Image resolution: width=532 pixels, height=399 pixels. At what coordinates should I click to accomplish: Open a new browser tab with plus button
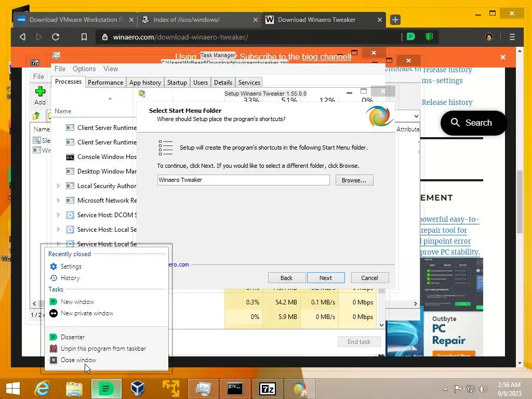point(395,20)
